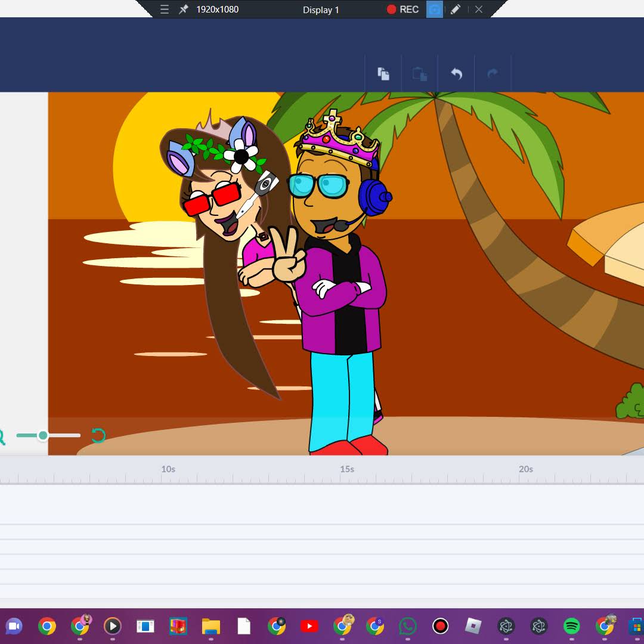Open the blue document window app in taskbar

click(145, 626)
